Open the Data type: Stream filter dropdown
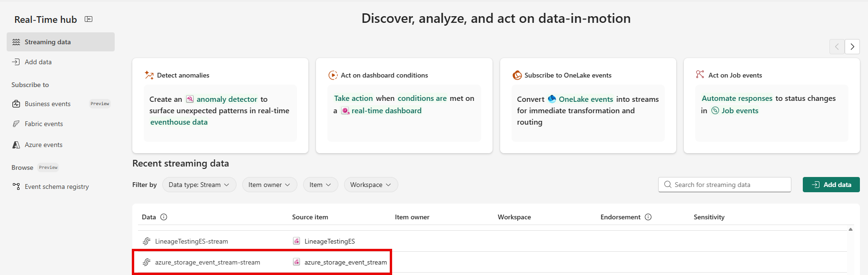Screen dimensions: 868x275 pyautogui.click(x=199, y=185)
